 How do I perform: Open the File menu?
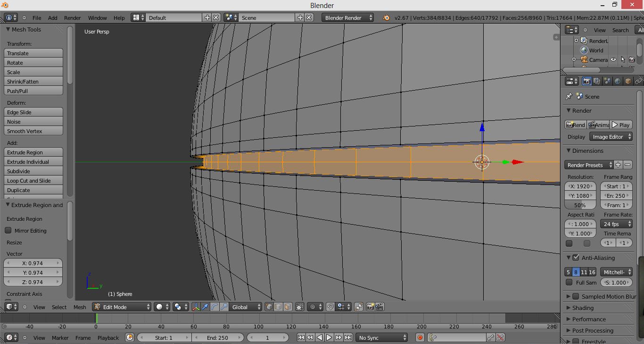tap(37, 18)
